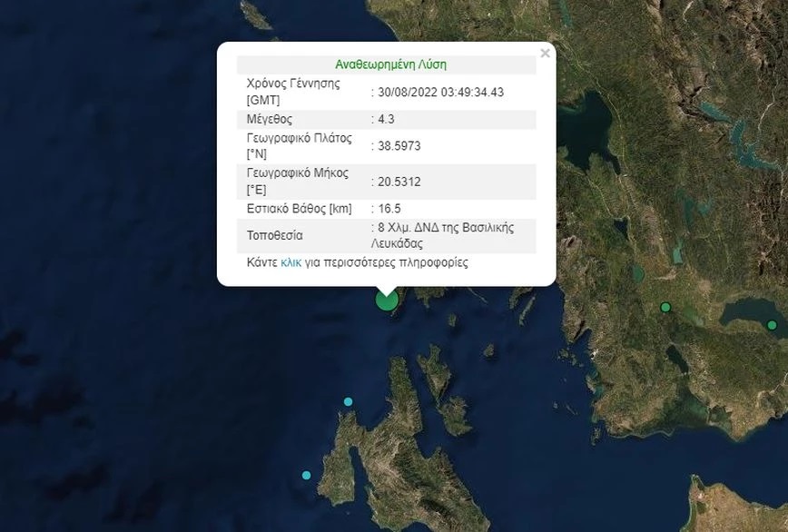
Task: Select the green marker on the mainland
Action: (665, 307)
